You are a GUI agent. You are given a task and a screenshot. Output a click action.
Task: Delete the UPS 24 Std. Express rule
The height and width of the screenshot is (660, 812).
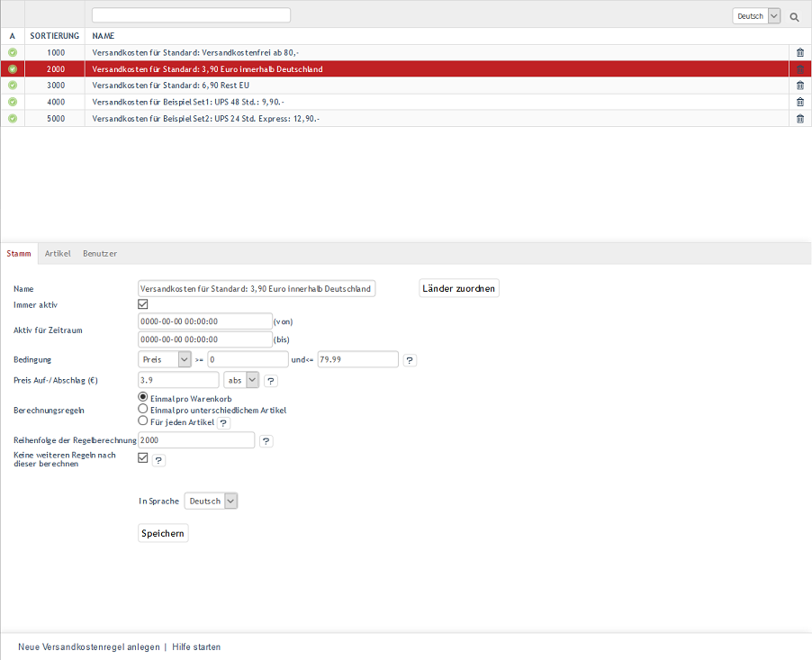click(x=800, y=118)
